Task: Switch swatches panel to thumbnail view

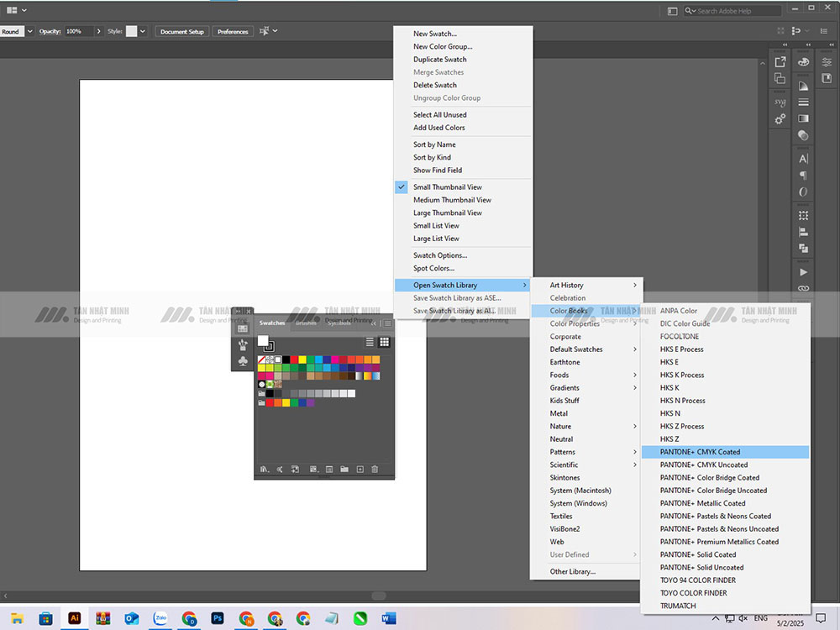Action: 384,342
